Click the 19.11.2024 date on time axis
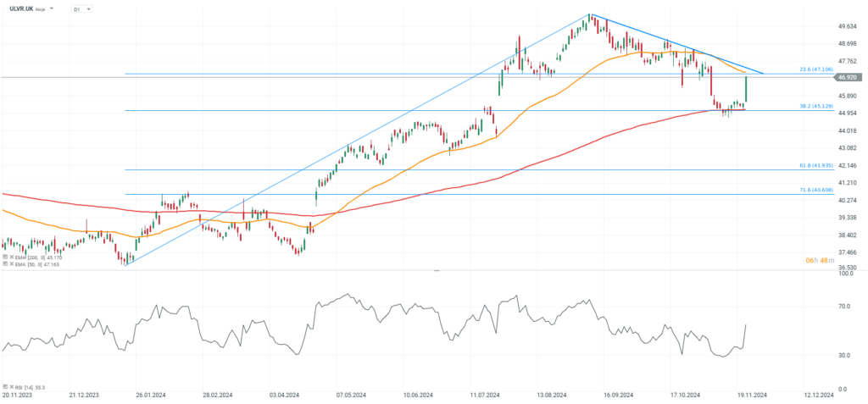868x404 pixels. point(752,396)
